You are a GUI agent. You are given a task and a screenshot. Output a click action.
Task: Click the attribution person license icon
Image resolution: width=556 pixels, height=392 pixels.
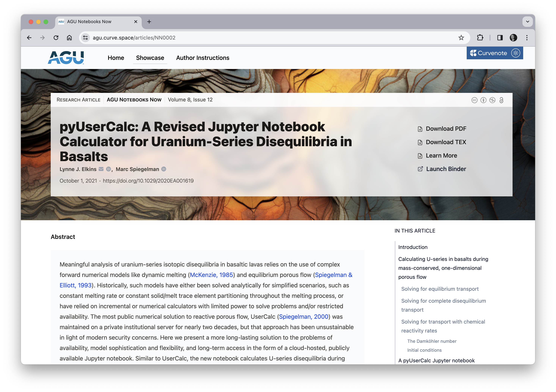point(484,100)
